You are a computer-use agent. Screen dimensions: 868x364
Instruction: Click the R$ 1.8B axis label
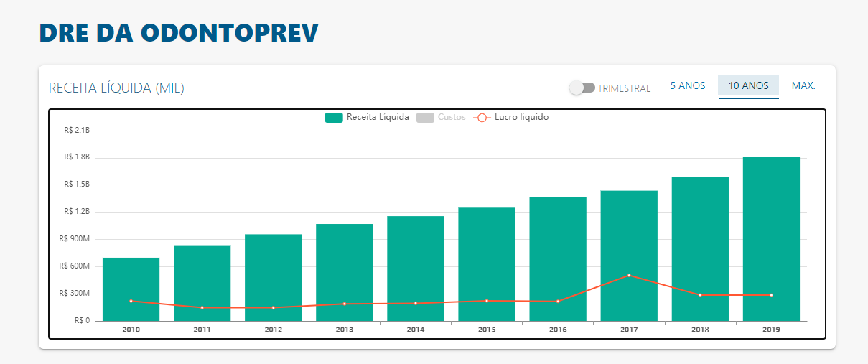[x=77, y=157]
